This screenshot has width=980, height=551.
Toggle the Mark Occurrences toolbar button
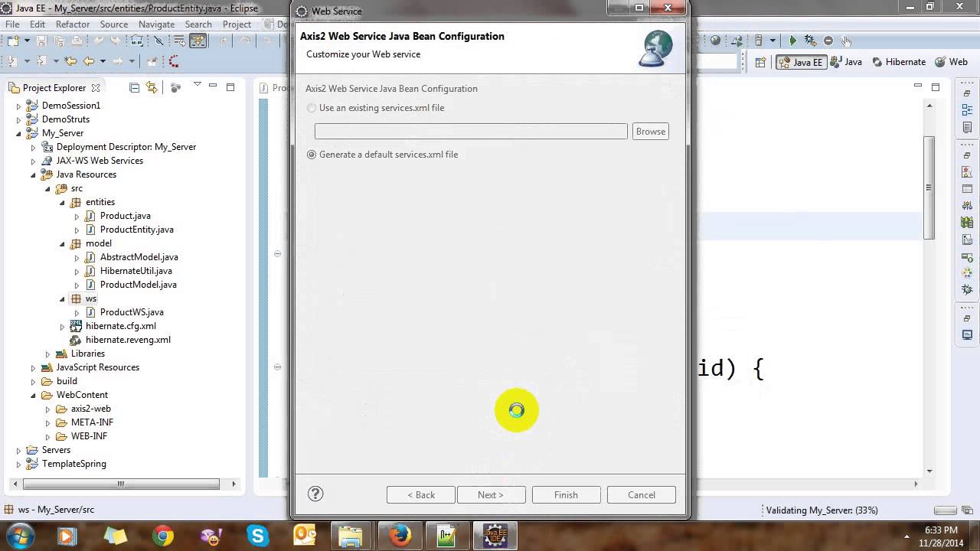tap(198, 41)
